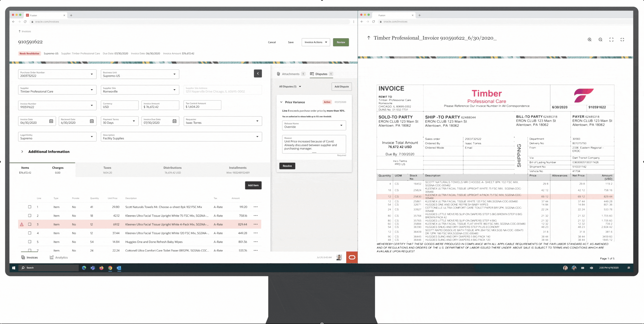
Task: Click the green Review button
Action: click(x=341, y=42)
